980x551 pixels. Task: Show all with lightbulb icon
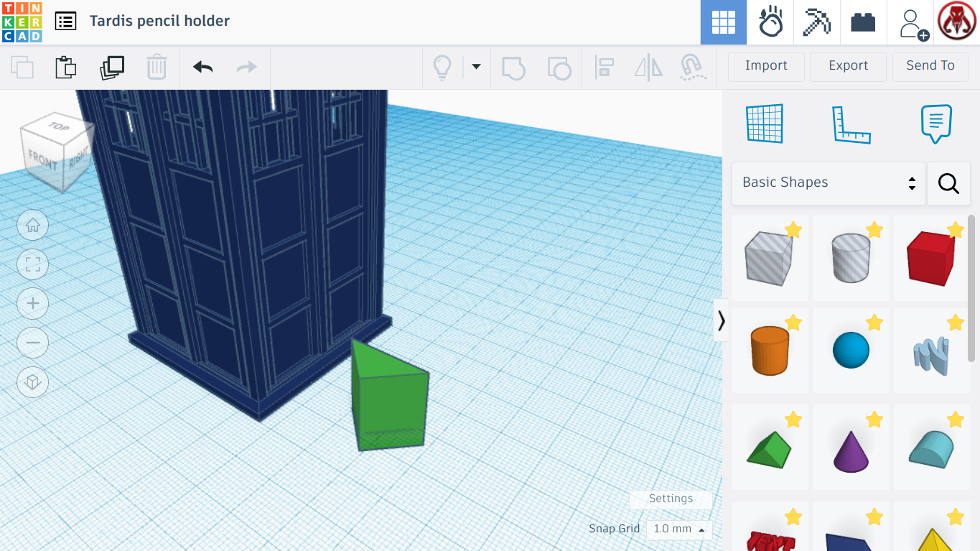(442, 68)
